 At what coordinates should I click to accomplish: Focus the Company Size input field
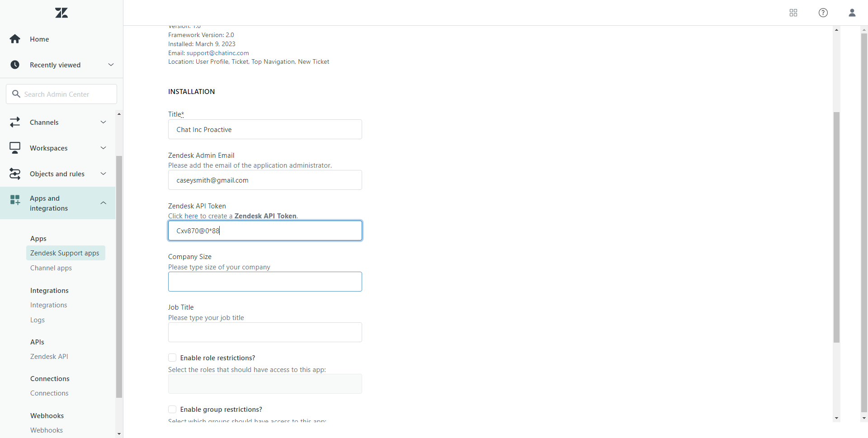pyautogui.click(x=265, y=282)
